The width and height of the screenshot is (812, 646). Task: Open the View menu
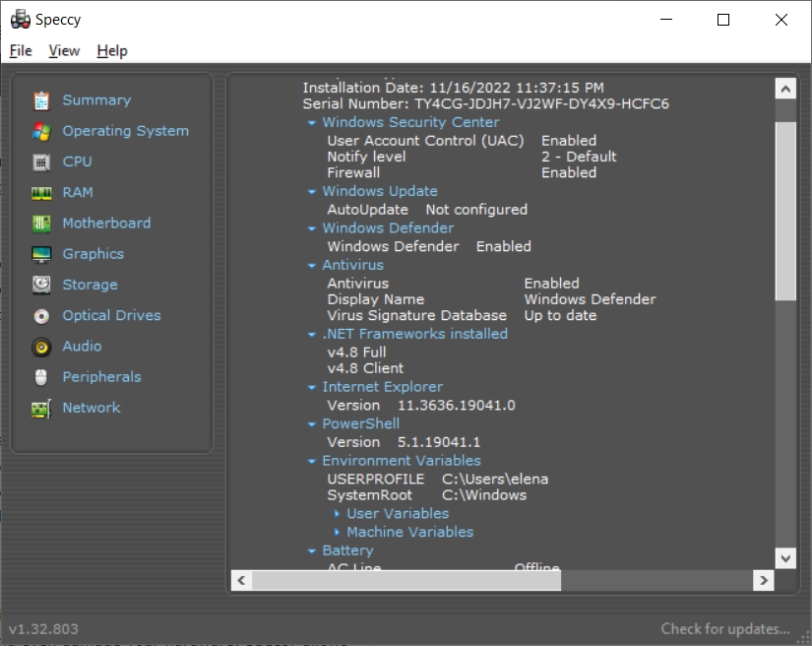click(x=64, y=51)
